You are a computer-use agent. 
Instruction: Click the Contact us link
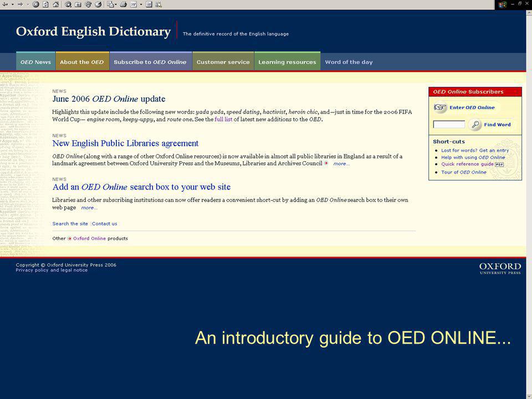tap(105, 223)
